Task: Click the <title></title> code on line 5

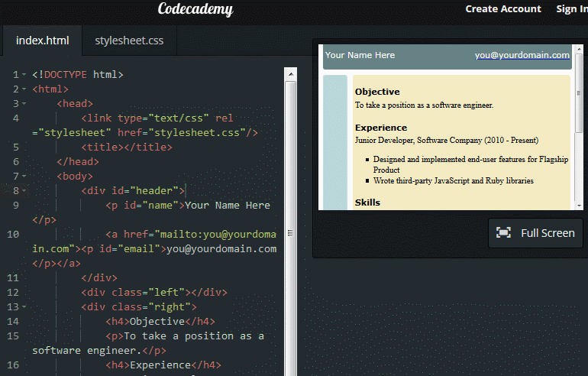Action: coord(127,147)
